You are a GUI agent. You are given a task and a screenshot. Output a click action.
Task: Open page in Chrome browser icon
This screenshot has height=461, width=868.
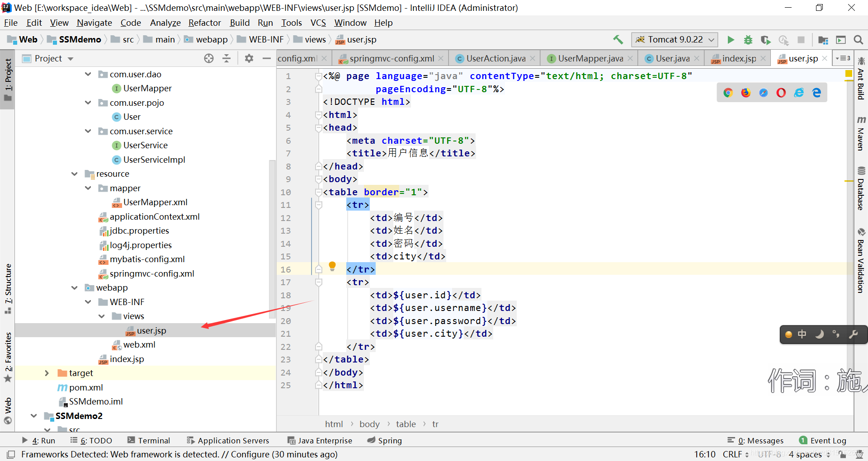(728, 93)
